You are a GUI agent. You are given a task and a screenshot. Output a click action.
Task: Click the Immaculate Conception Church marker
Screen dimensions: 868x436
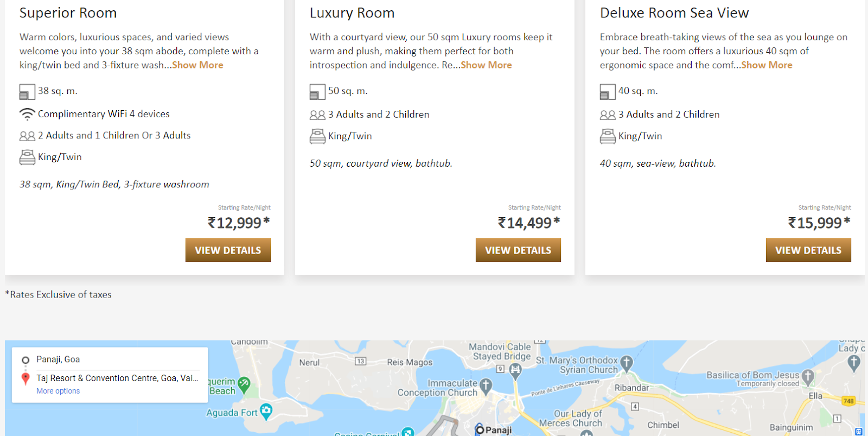click(486, 386)
